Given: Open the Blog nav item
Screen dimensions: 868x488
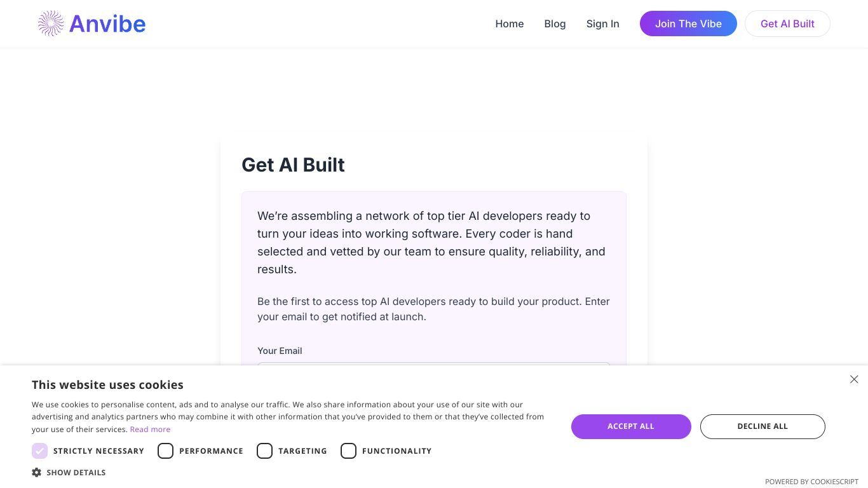Looking at the screenshot, I should pos(555,24).
